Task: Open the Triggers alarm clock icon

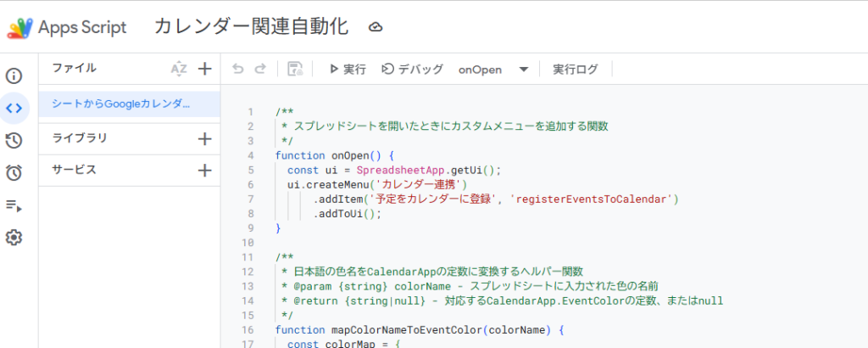Action: point(14,173)
